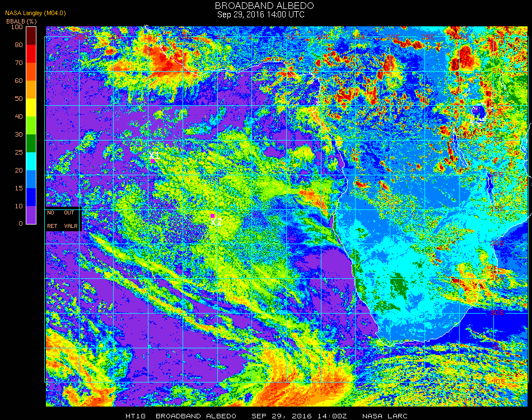Screen dimensions: 532x420
Task: Click the orange 50-60 legend swatch
Action: coord(31,90)
